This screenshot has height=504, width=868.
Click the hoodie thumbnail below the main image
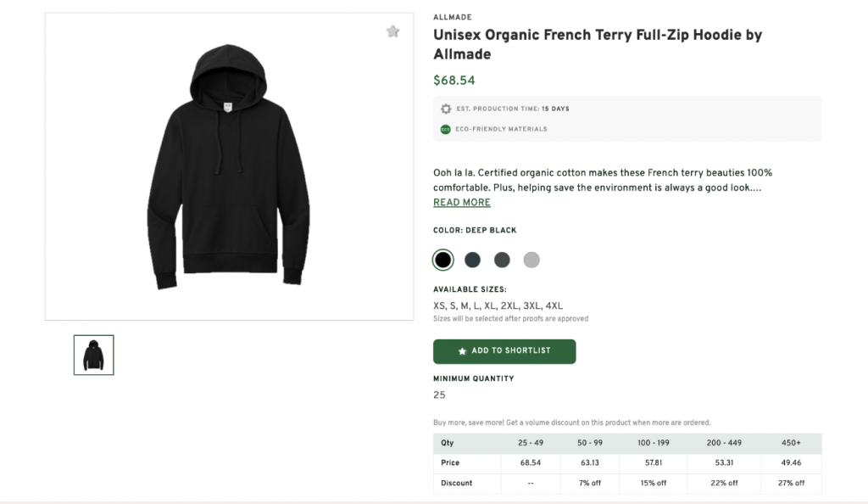pos(93,355)
